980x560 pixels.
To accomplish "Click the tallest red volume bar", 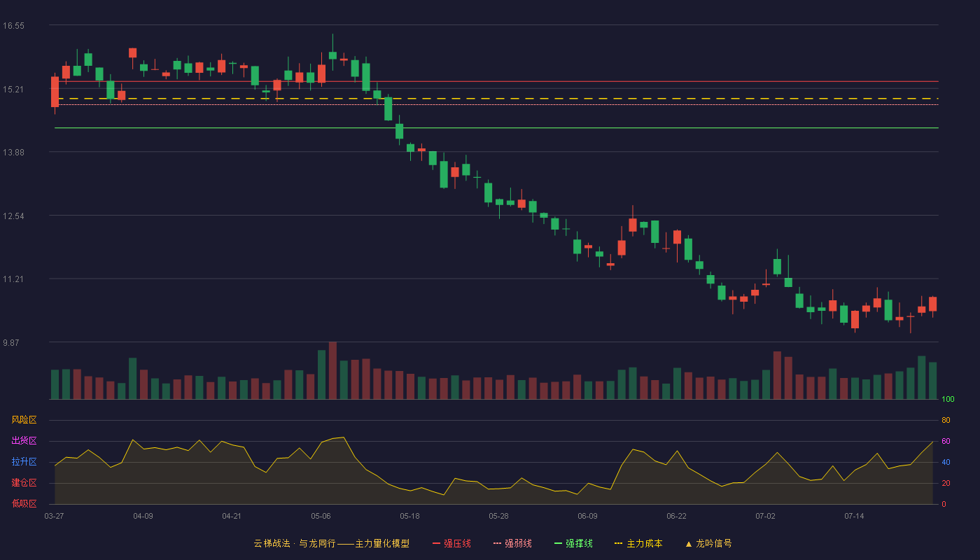I will [x=332, y=370].
